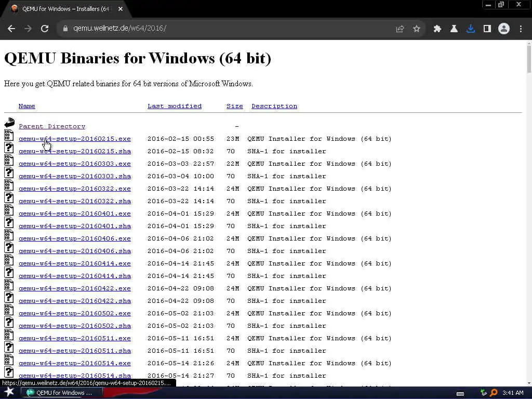This screenshot has height=399, width=532.
Task: Click binary icon beside 20160502.exe
Action: pos(9,310)
